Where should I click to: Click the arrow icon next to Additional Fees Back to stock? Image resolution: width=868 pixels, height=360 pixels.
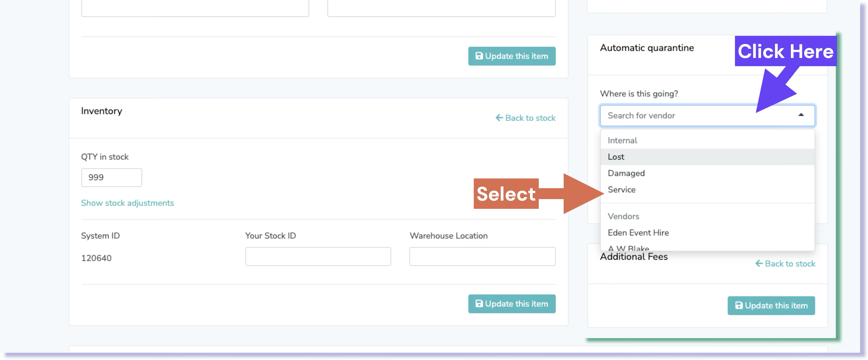pyautogui.click(x=759, y=264)
